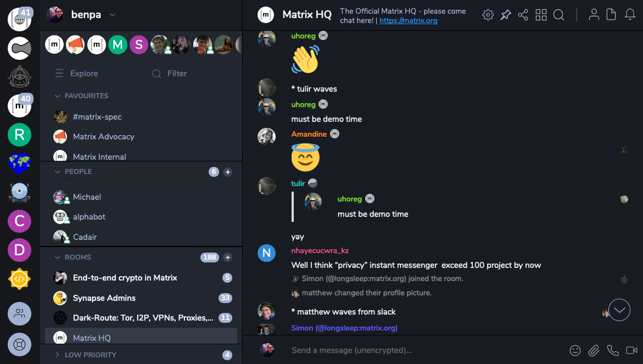Open the benpa user menu dropdown
643x364 pixels.
coord(113,15)
